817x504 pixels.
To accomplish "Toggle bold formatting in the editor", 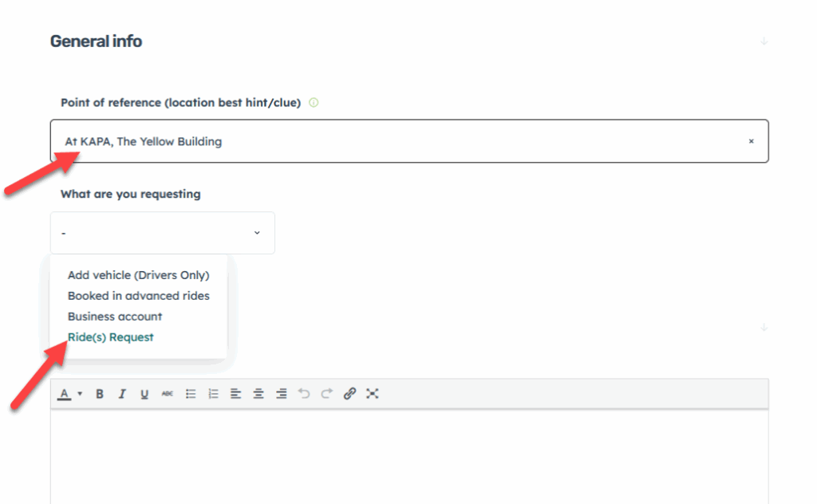I will [100, 394].
